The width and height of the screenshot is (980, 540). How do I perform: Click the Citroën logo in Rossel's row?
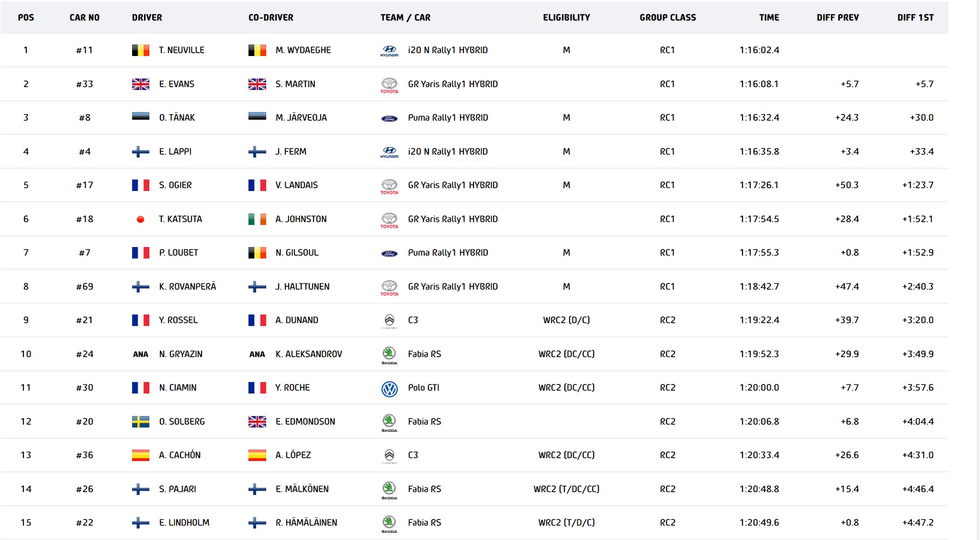coord(389,320)
